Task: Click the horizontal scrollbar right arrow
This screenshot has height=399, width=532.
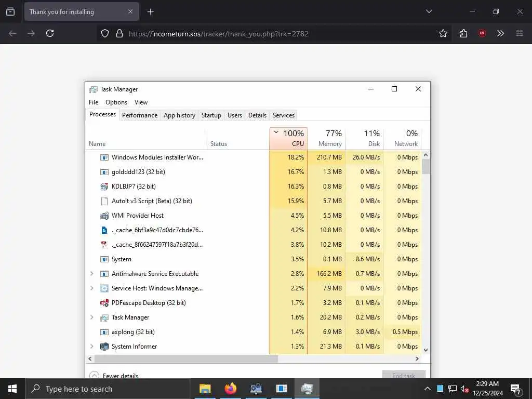Action: [x=417, y=358]
